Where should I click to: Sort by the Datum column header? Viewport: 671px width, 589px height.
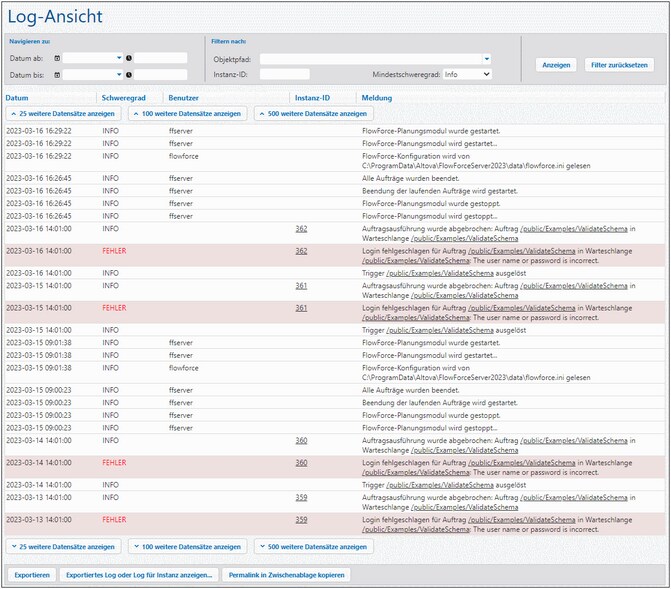(x=17, y=98)
